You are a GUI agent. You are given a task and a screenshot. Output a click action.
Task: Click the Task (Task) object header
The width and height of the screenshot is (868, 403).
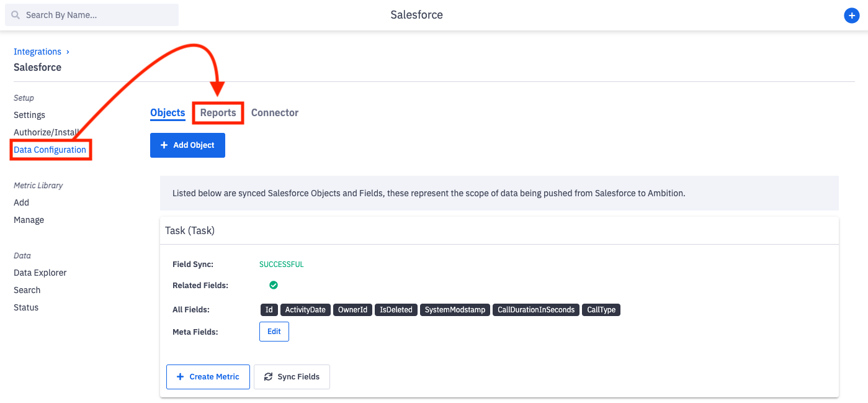[x=190, y=230]
